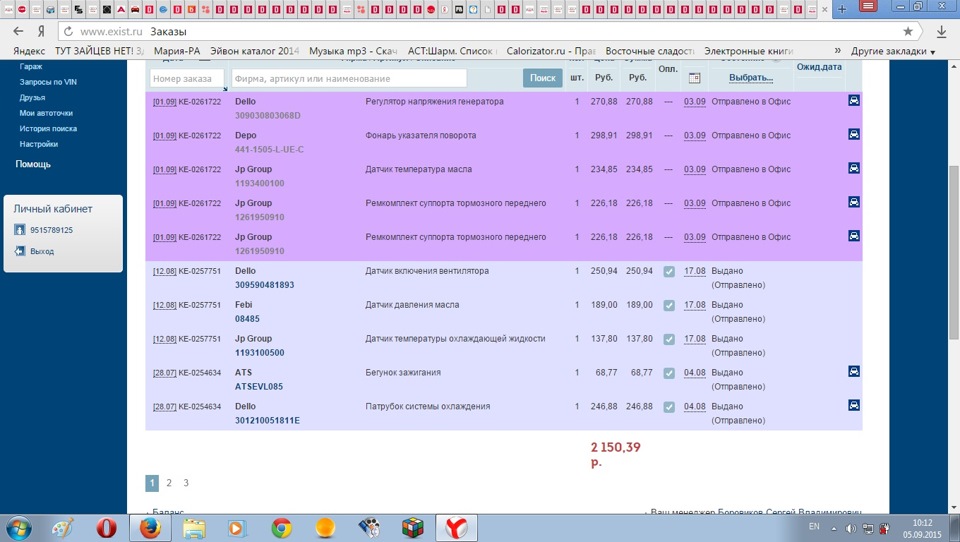Viewport: 960px width, 542px height.
Task: Launch Opera from the taskbar
Action: [107, 528]
